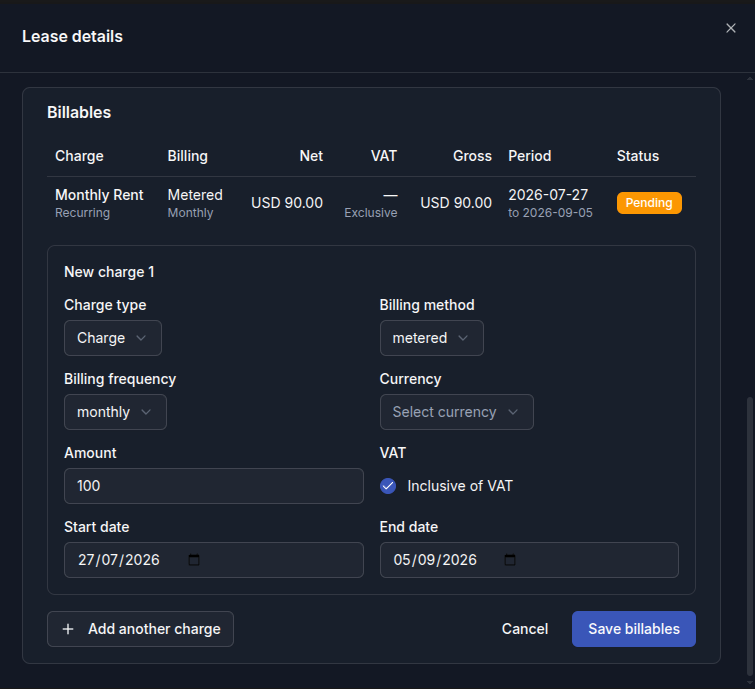The image size is (755, 689).
Task: Click the Exclusive VAT cell text
Action: 371,213
